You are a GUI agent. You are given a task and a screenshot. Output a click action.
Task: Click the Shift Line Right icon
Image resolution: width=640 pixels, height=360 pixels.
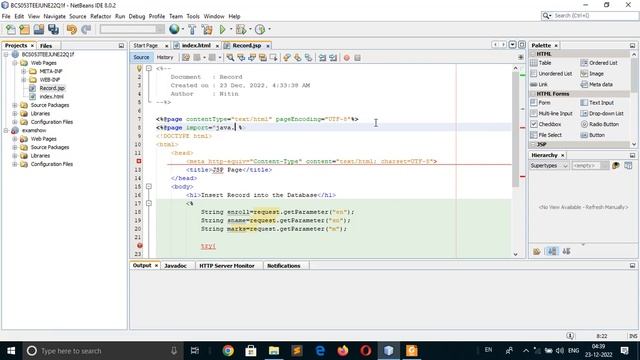point(333,58)
